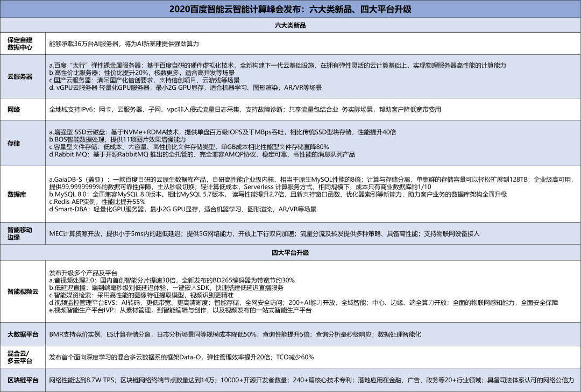Click the "智能移动边缘" row label
Screen dimensions: 581x392
(x=20, y=233)
